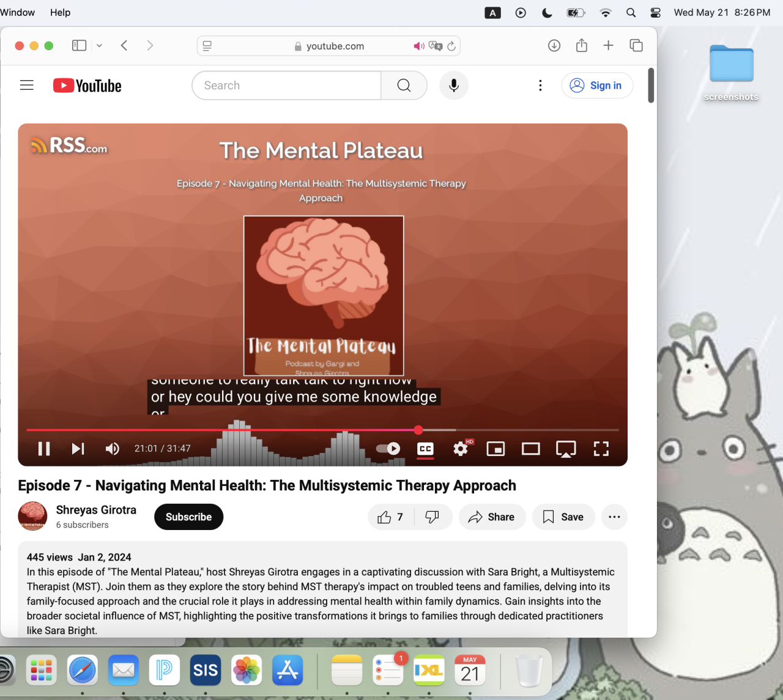Open the Shreyas Girotra channel avatar

(32, 516)
